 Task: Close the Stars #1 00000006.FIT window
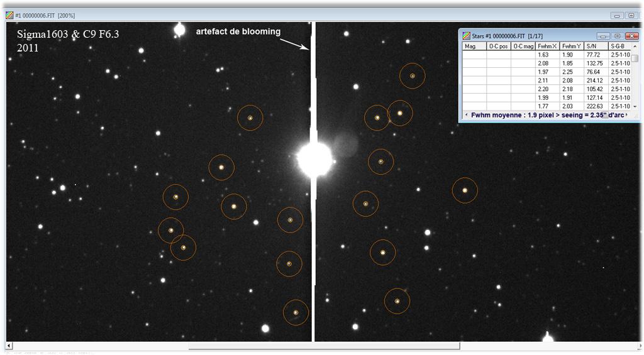[x=631, y=36]
